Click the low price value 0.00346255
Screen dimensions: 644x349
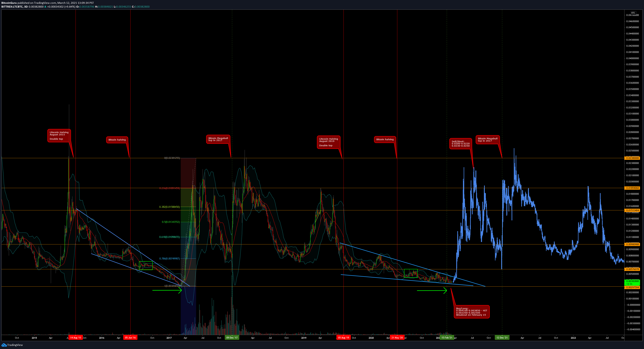click(x=123, y=7)
